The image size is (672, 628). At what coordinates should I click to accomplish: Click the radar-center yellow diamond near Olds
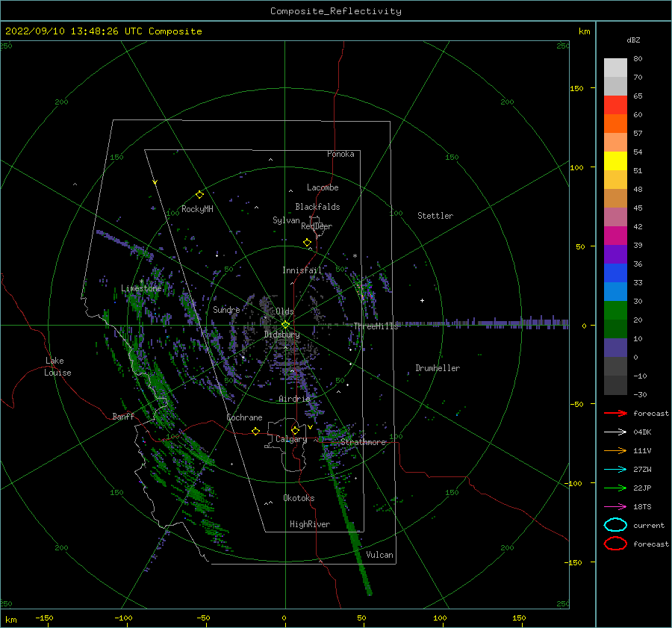tap(285, 325)
